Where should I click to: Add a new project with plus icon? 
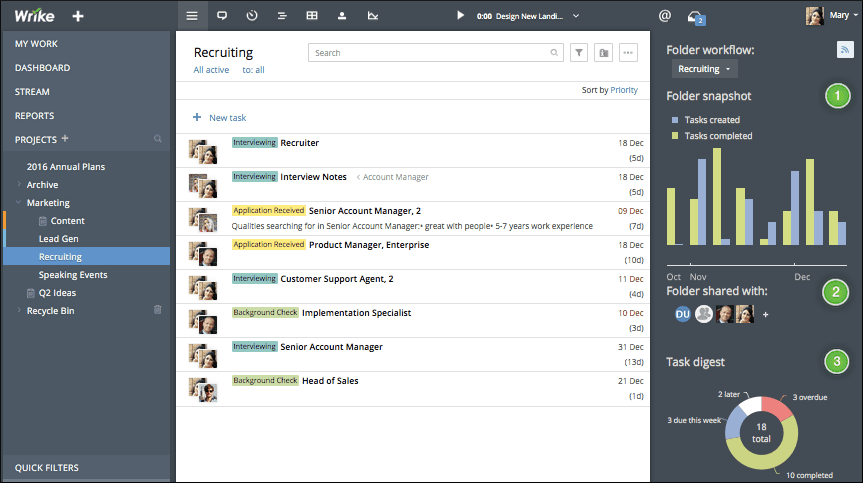click(x=65, y=138)
